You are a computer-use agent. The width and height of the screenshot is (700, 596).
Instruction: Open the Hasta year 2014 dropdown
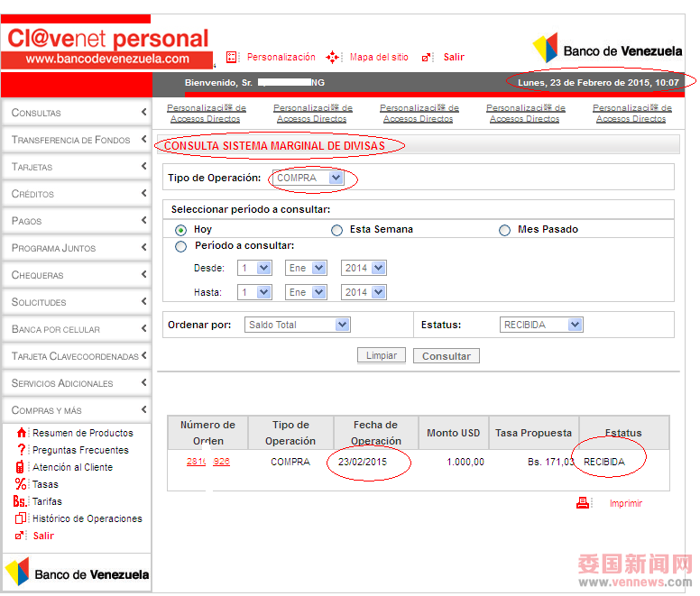point(364,292)
